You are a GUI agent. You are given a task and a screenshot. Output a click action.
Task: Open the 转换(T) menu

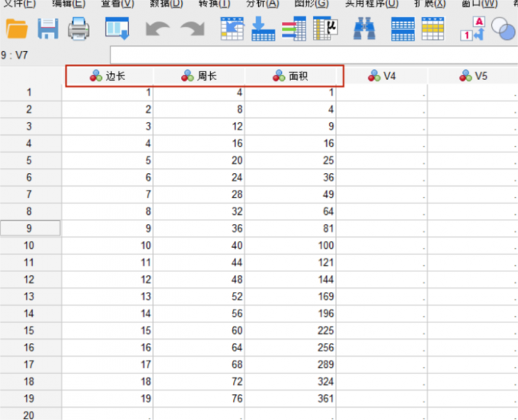point(214,4)
